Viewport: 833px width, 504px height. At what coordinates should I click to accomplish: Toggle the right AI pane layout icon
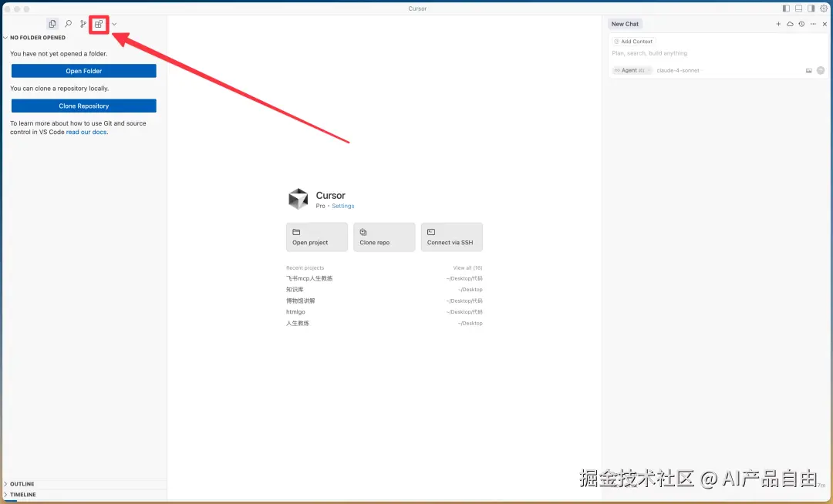(x=811, y=8)
